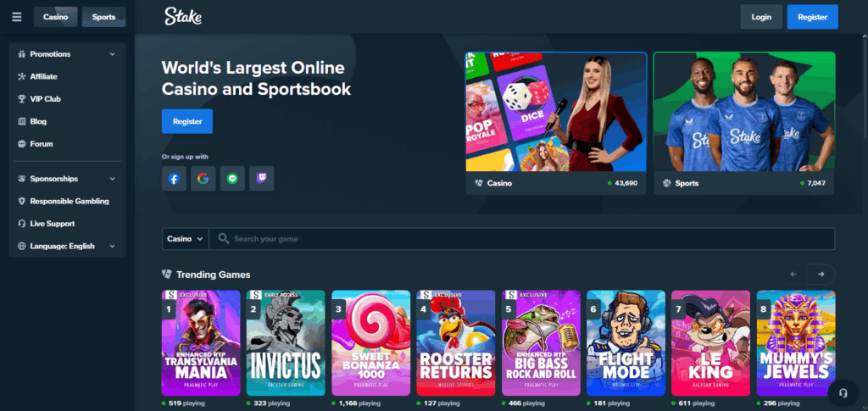Click the top-right Register button
Image resolution: width=868 pixels, height=411 pixels.
[x=813, y=17]
